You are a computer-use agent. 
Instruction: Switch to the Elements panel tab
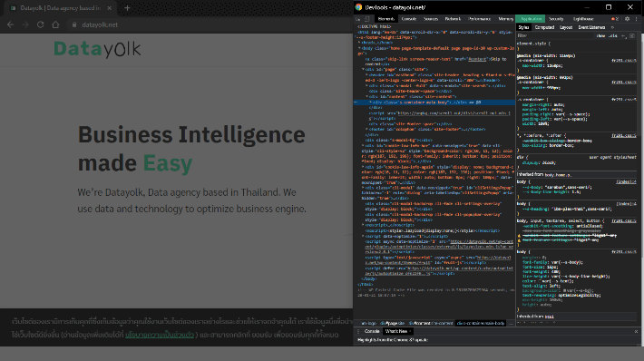tap(385, 19)
